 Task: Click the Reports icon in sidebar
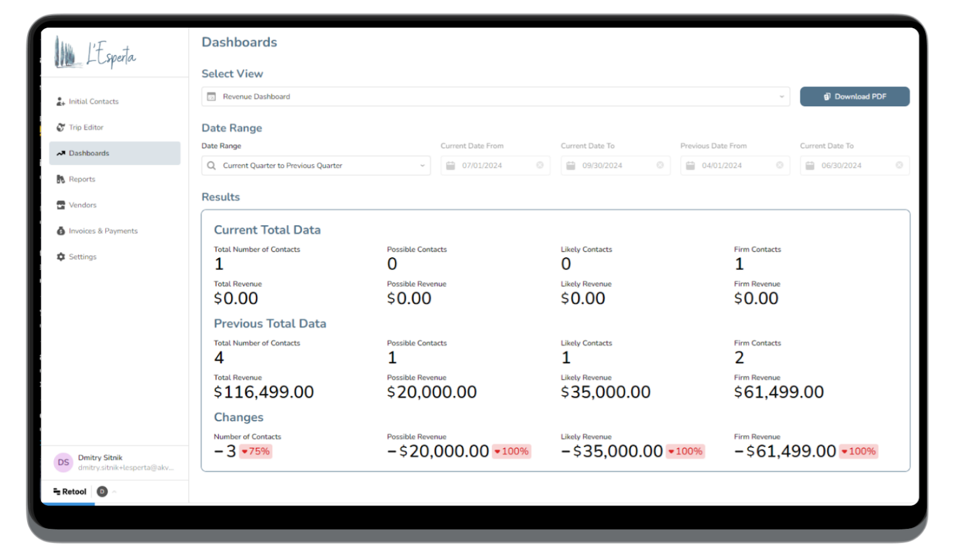(61, 179)
